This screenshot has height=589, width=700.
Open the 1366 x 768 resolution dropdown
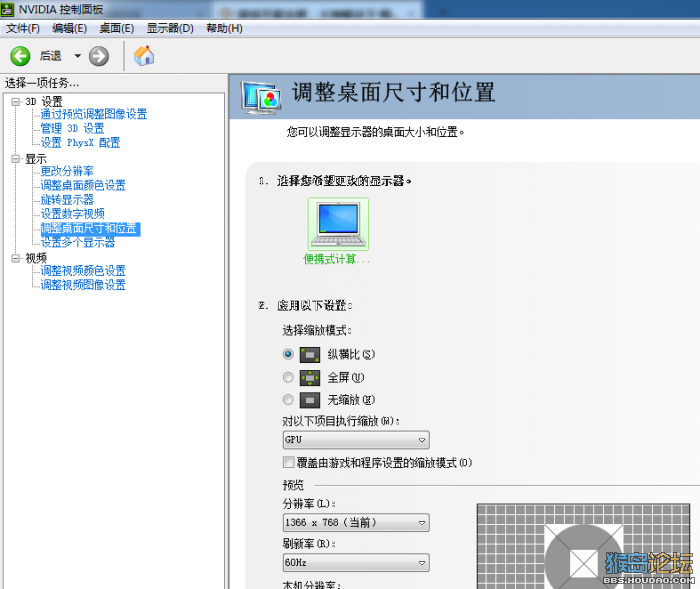pos(356,522)
